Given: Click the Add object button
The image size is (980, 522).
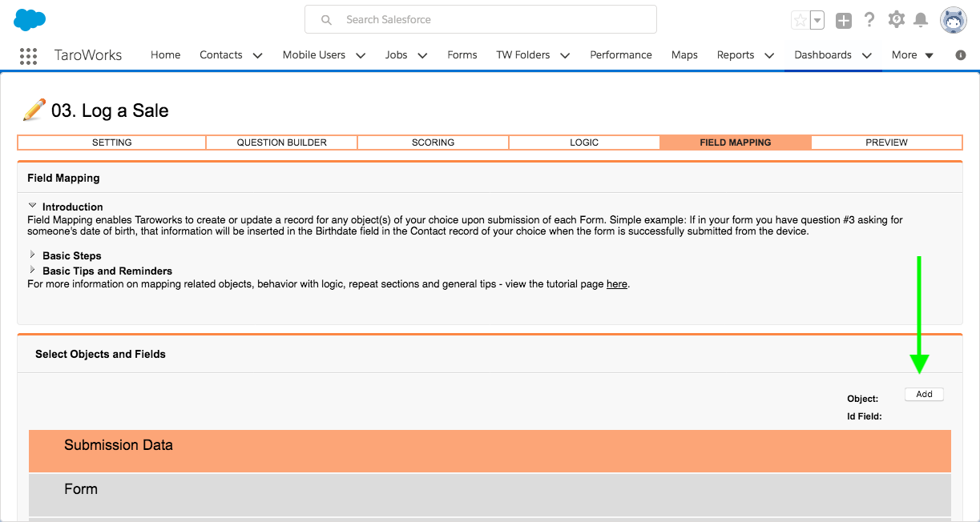Looking at the screenshot, I should point(924,394).
